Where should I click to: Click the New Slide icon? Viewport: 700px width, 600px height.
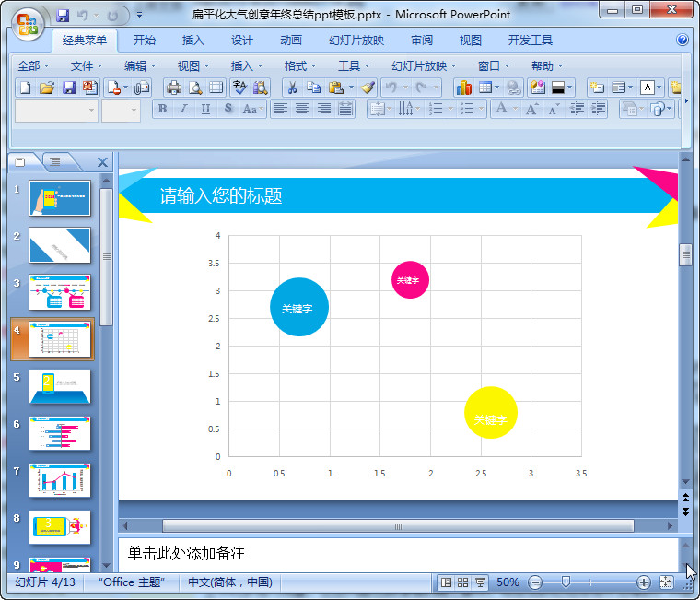pyautogui.click(x=597, y=88)
